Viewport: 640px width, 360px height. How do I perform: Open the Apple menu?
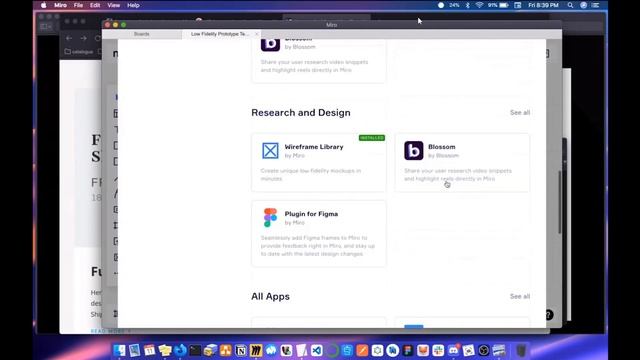44,5
